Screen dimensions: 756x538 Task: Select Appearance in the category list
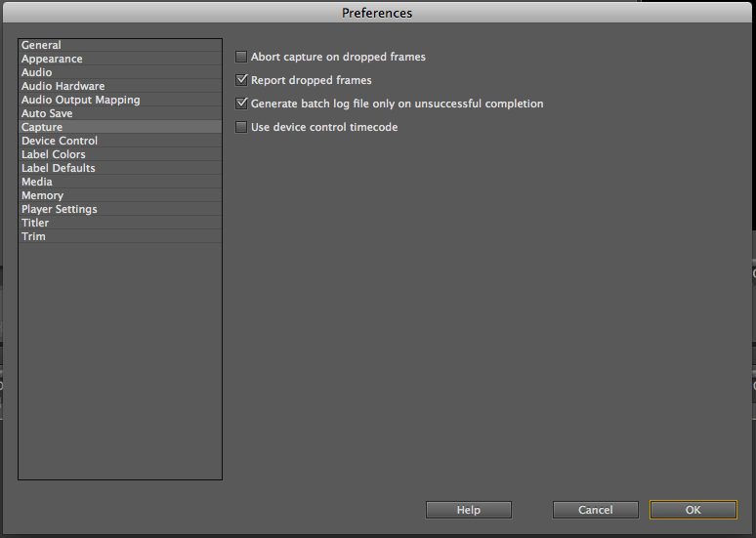click(120, 59)
